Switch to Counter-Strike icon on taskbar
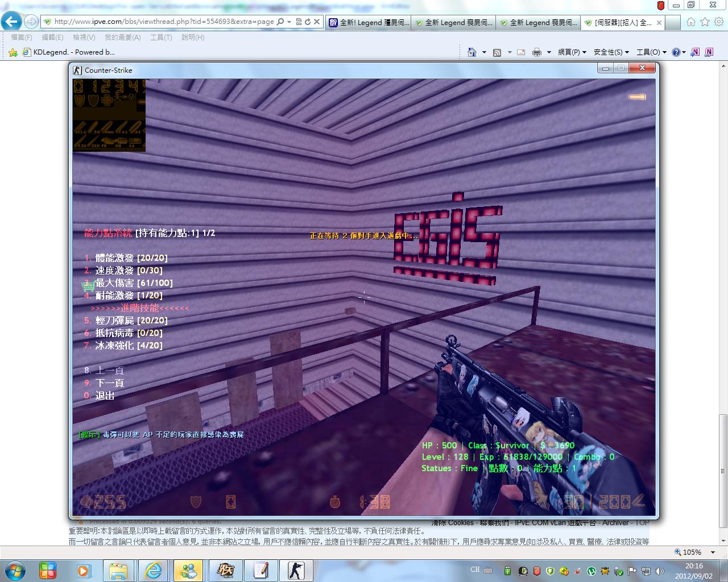This screenshot has width=728, height=582. [x=296, y=570]
